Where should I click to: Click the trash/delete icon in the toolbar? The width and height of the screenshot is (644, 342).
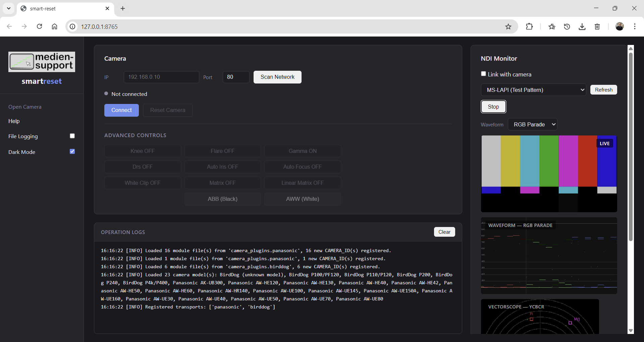pyautogui.click(x=597, y=26)
